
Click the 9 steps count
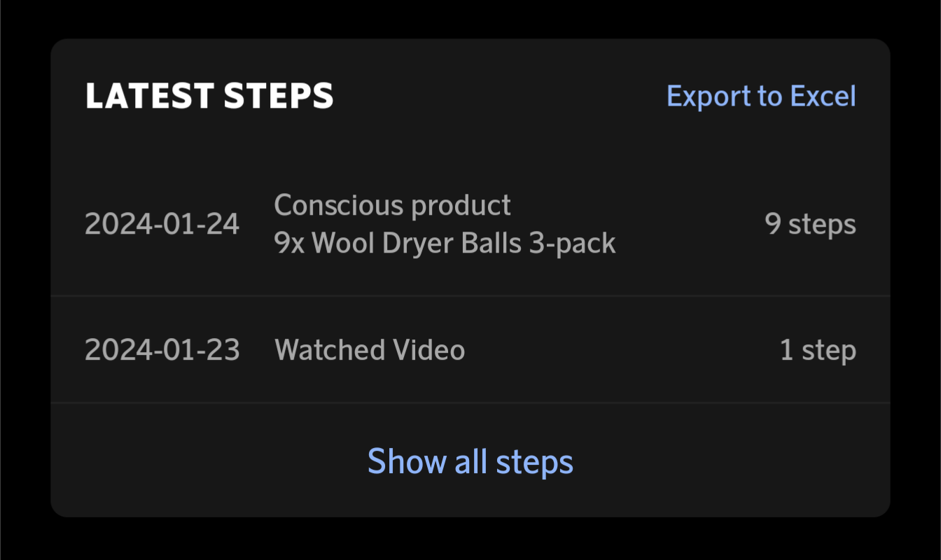(x=810, y=223)
